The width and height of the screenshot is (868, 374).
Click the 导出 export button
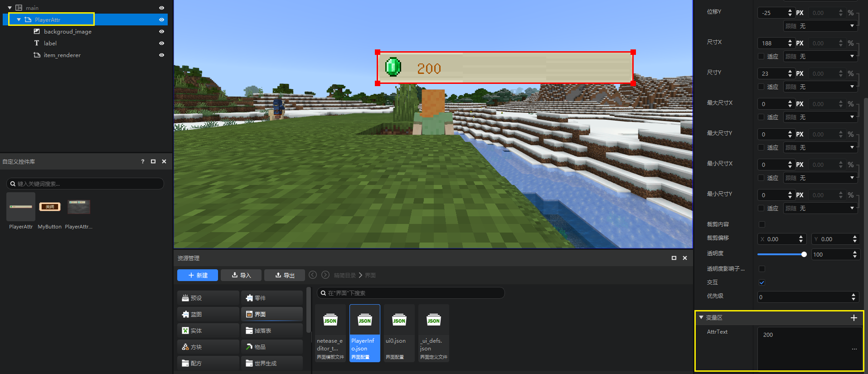point(285,275)
